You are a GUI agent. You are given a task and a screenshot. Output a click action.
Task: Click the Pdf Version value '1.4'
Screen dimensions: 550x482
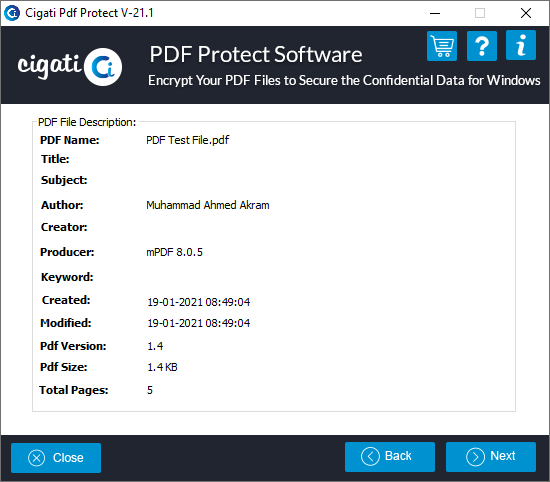coord(155,346)
